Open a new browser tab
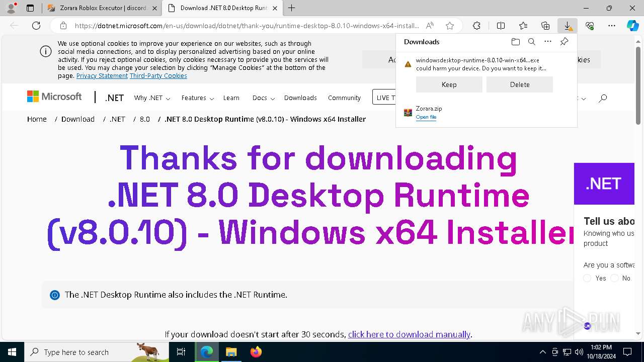This screenshot has height=362, width=644. tap(292, 8)
